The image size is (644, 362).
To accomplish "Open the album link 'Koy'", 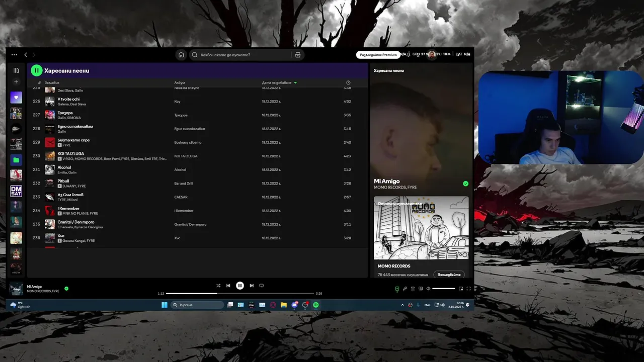I will click(x=177, y=102).
